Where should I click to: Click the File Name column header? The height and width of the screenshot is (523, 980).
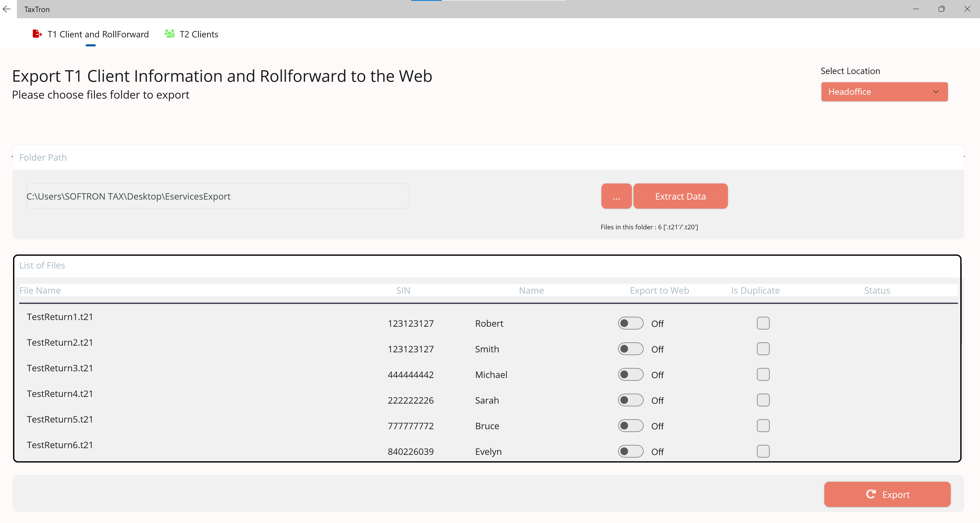pyautogui.click(x=40, y=290)
